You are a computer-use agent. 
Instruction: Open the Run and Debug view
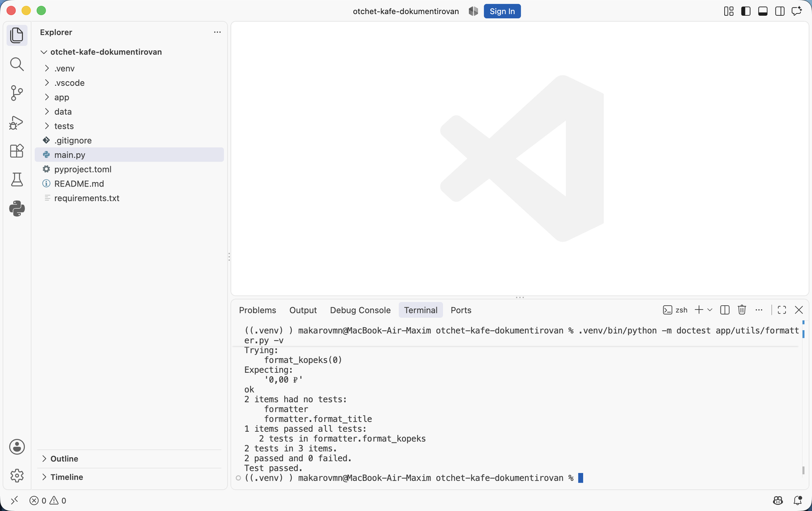click(x=17, y=122)
